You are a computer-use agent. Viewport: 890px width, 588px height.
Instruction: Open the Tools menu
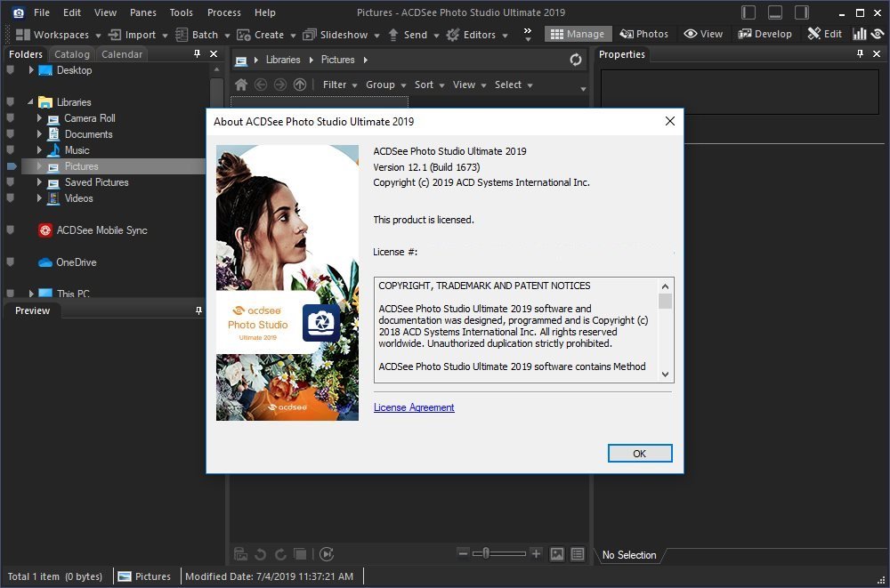pyautogui.click(x=181, y=12)
